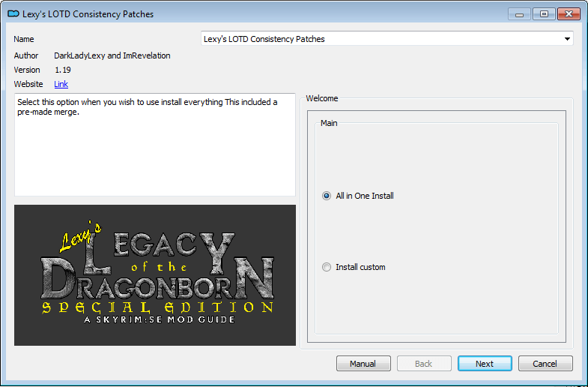588x387 pixels.
Task: Click the Install custom label text
Action: click(360, 267)
